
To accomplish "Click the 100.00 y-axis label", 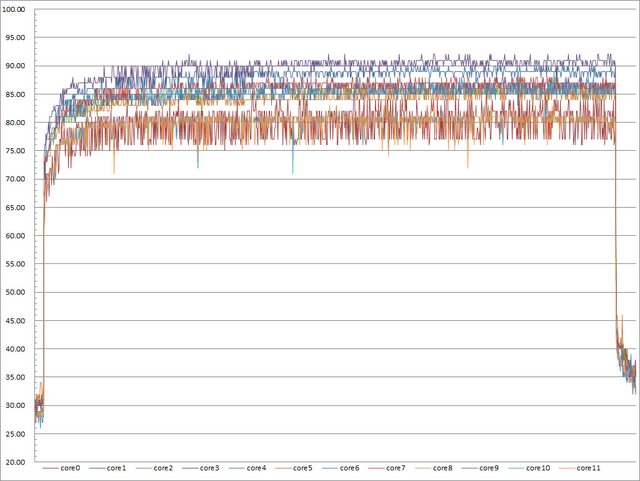I will pos(19,9).
